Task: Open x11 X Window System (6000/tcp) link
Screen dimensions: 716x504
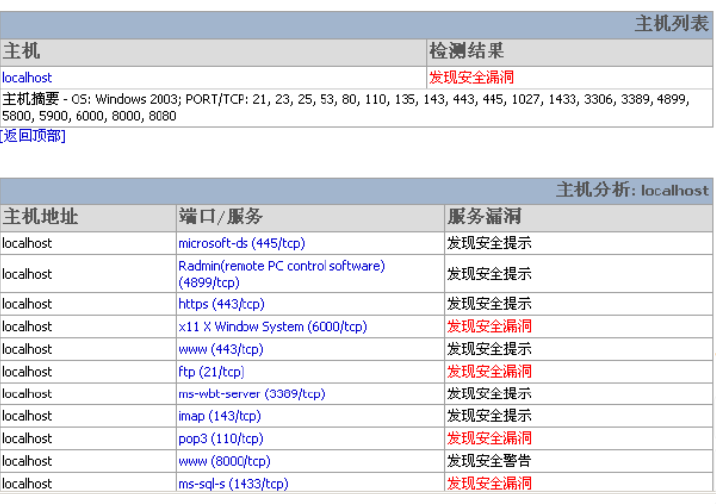Action: (x=273, y=327)
